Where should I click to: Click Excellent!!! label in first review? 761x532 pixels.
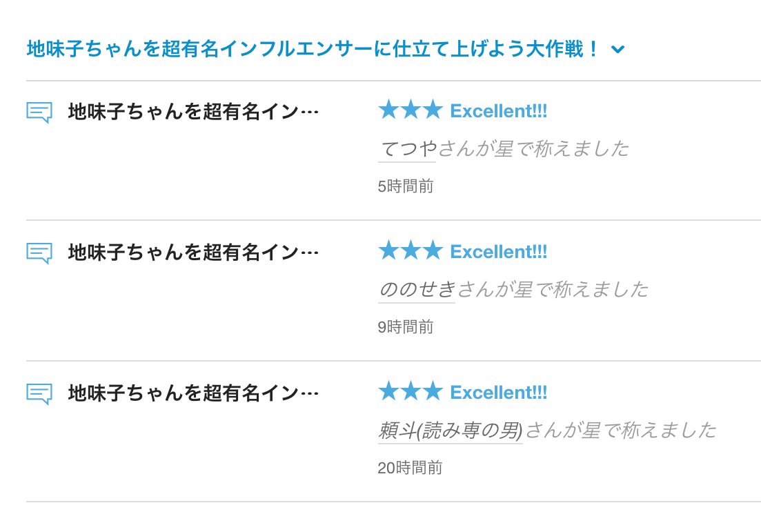click(x=498, y=111)
